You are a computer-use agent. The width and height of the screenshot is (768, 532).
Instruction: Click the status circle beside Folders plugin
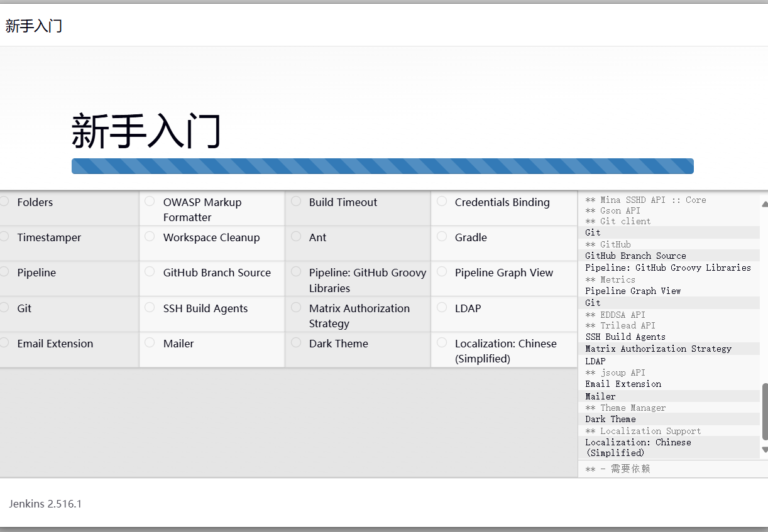[x=4, y=201]
